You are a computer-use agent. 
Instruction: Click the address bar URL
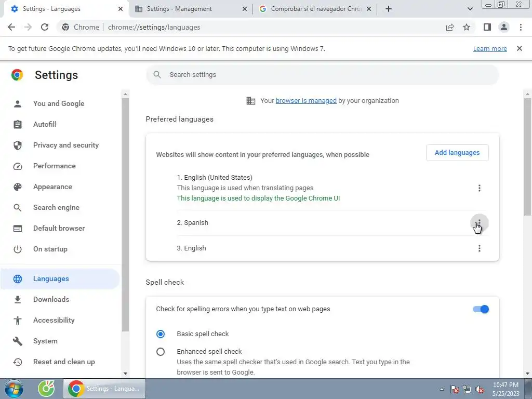click(x=154, y=27)
